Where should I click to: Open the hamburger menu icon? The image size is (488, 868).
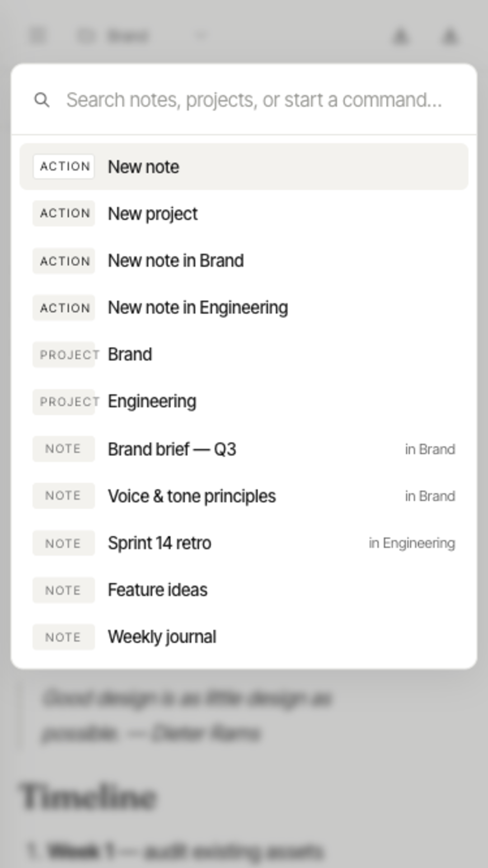(x=36, y=36)
